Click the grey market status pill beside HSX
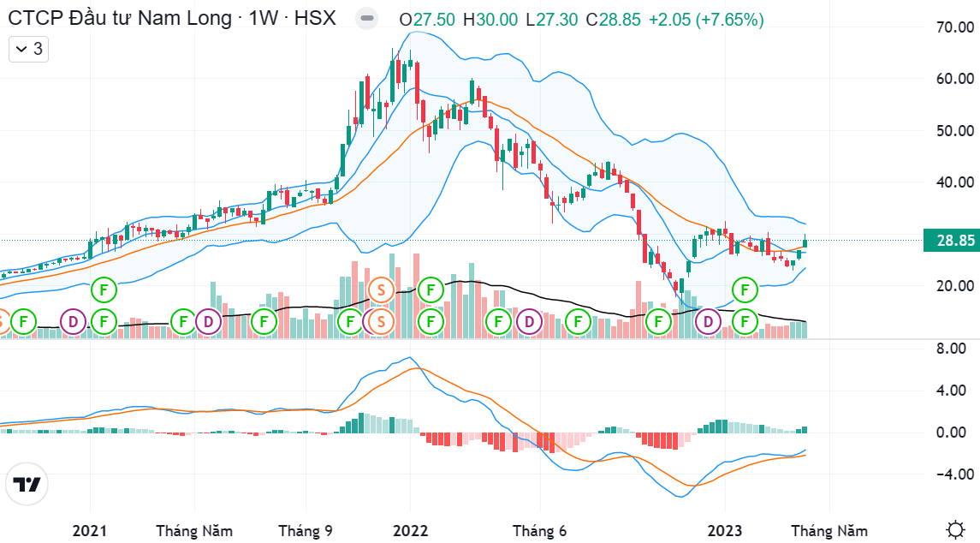Viewport: 980px width, 543px height. tap(367, 19)
